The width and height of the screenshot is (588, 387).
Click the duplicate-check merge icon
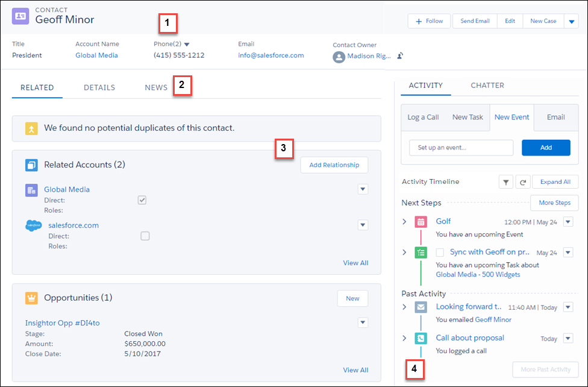[31, 128]
